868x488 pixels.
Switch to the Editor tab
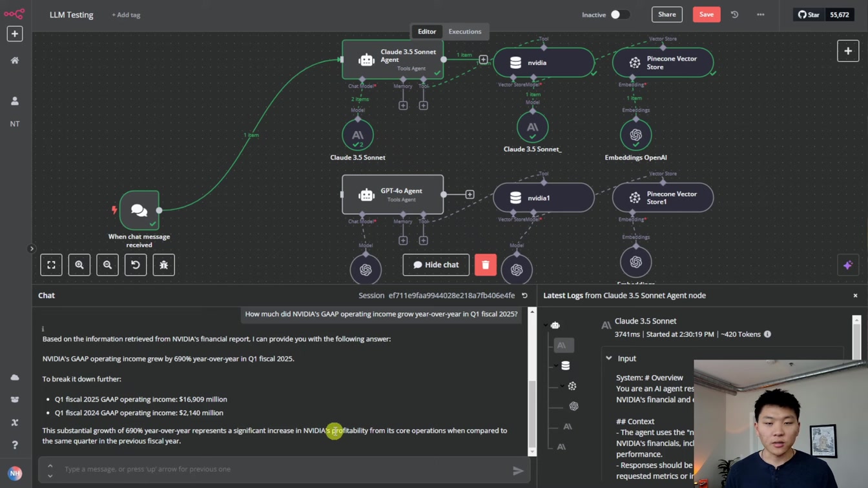(x=427, y=31)
